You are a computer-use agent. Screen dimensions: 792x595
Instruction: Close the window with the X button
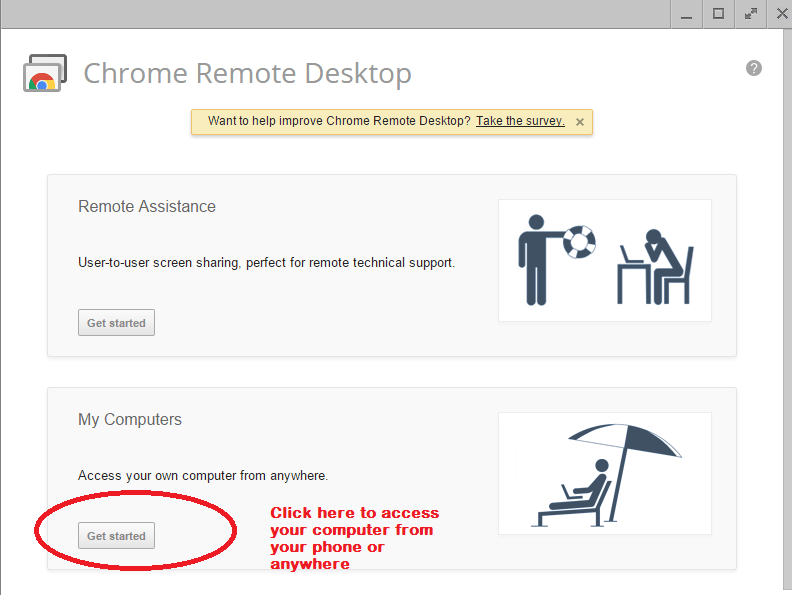781,14
